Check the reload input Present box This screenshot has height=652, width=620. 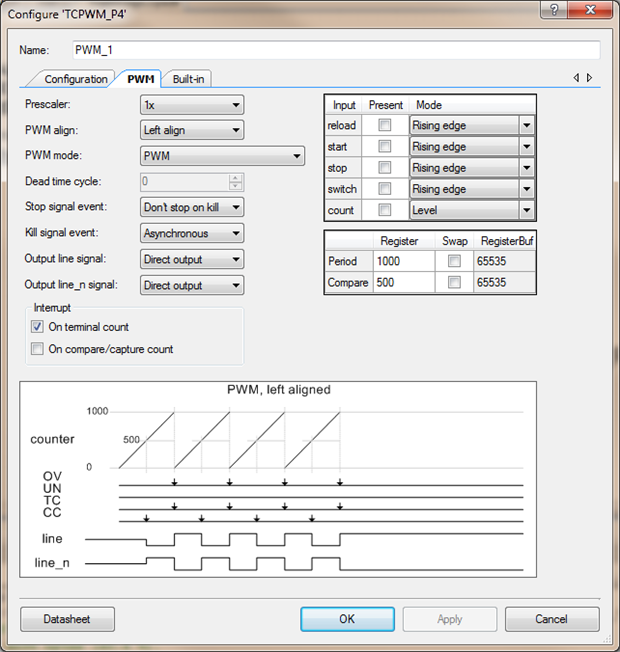[385, 126]
